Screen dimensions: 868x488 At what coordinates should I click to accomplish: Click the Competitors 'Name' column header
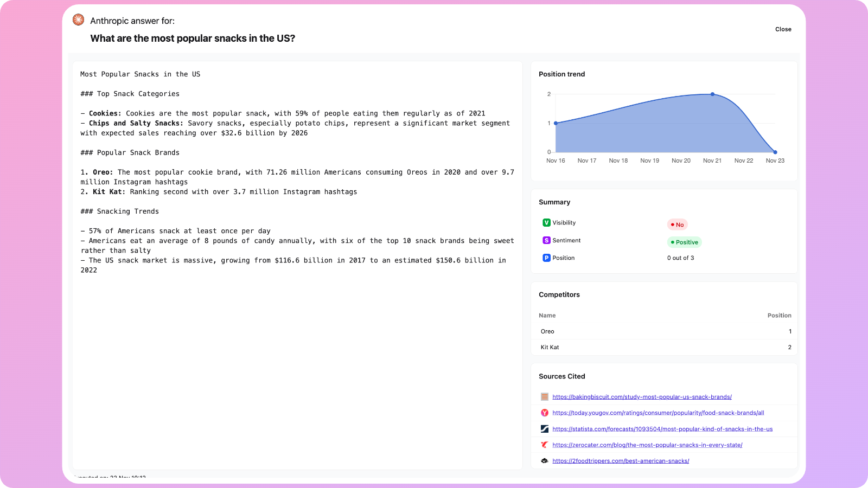(547, 316)
